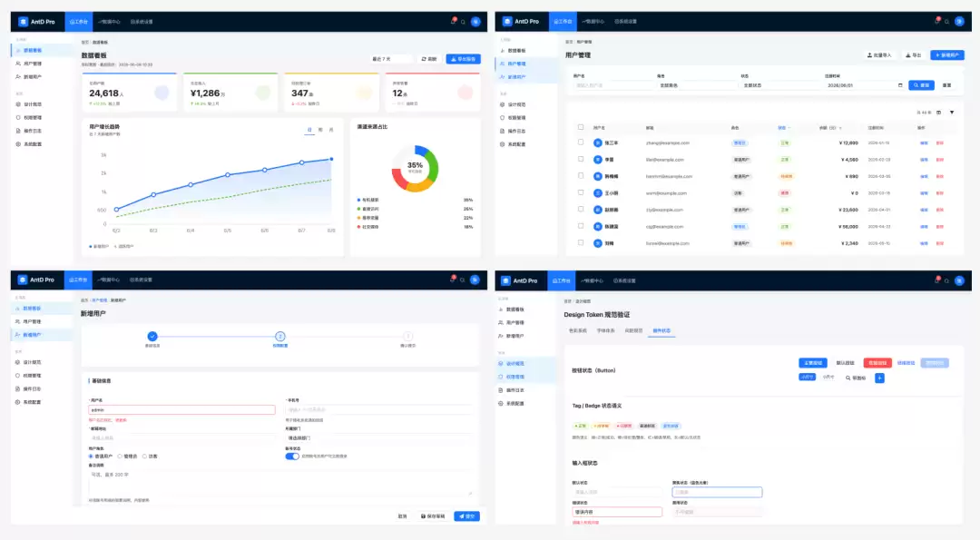
Task: Toggle the account status switch in the new user form
Action: (292, 457)
